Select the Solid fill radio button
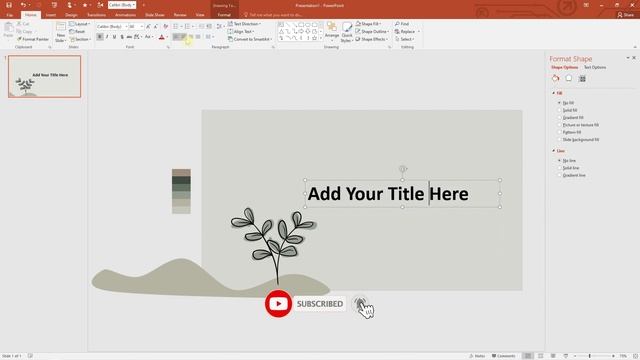The image size is (640, 360). point(560,110)
